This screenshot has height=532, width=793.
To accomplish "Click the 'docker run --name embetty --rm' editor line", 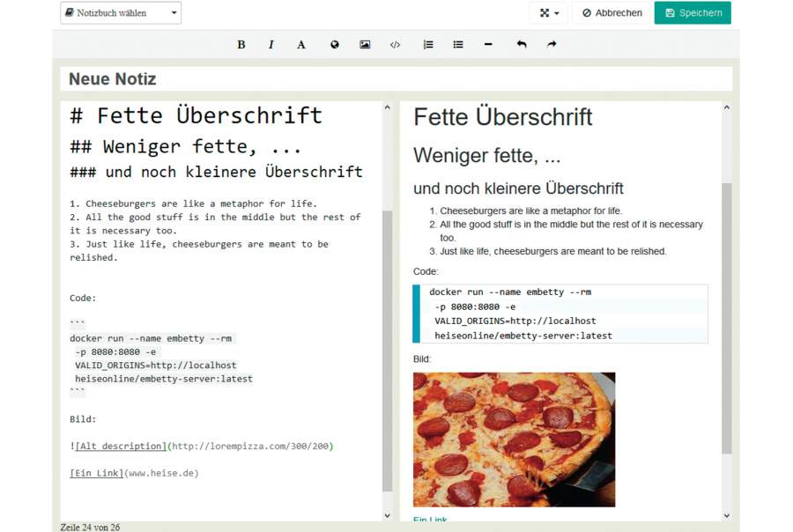I will tap(151, 338).
